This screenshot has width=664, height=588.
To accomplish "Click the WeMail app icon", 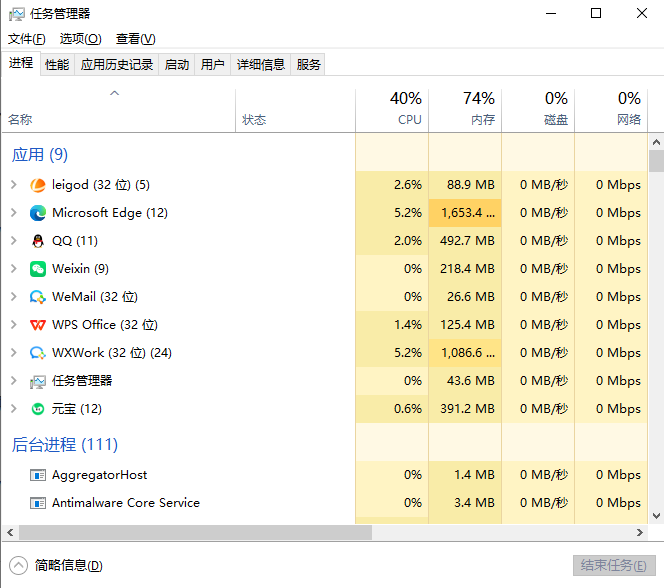I will coord(38,297).
